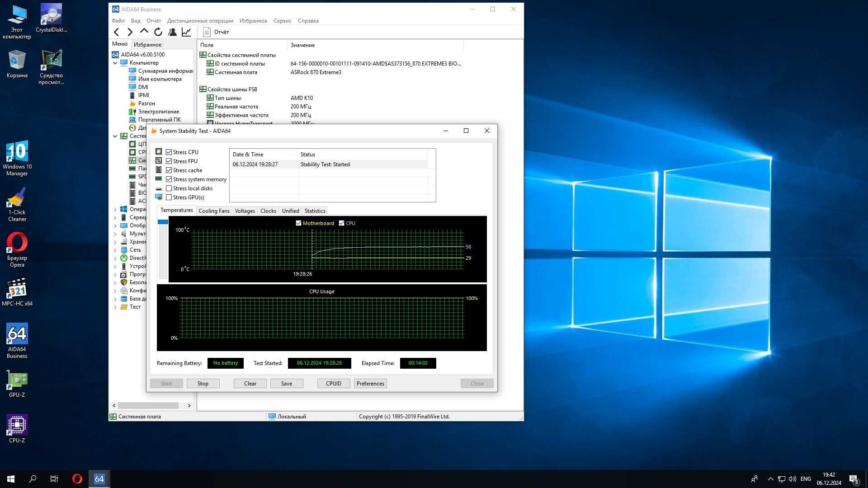
Task: Show hidden system tray icons
Action: coord(770,479)
